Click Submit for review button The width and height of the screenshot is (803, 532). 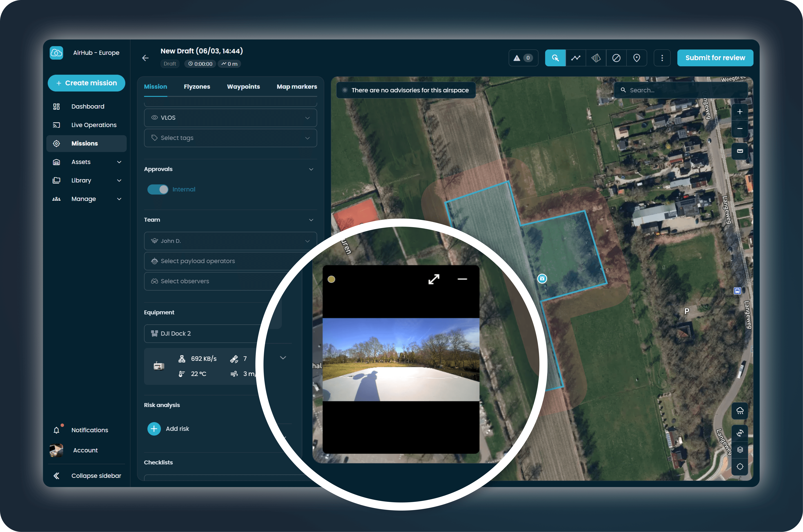[x=715, y=58]
